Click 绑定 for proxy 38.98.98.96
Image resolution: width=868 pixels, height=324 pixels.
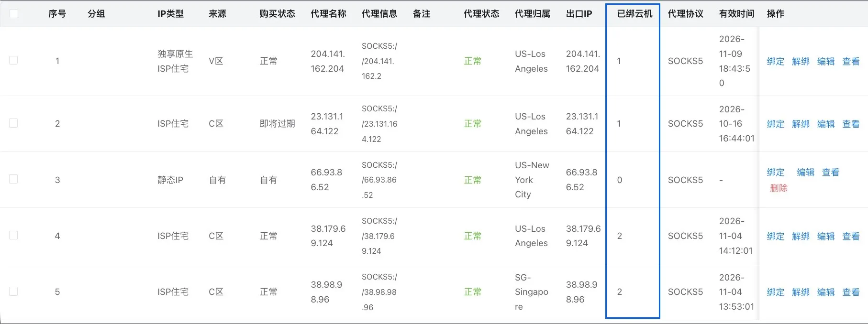coord(776,292)
